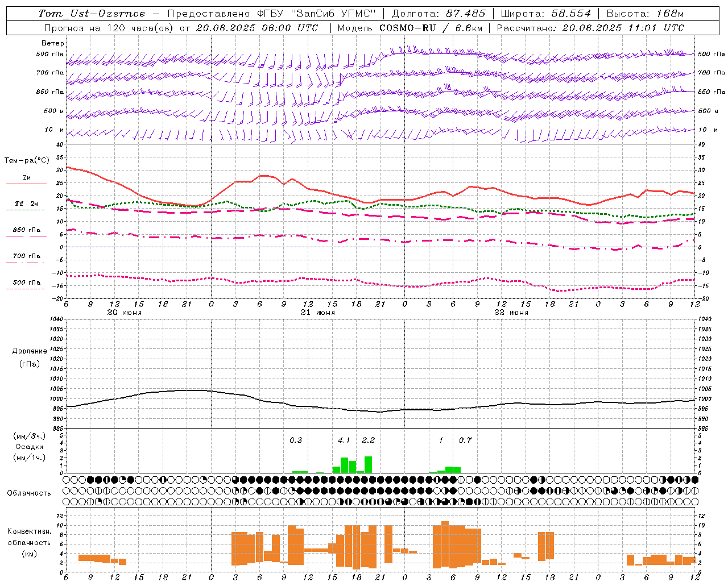This screenshot has height=582, width=728.
Task: Select the "700 гПа" temperature legend label
Action: tap(27, 256)
